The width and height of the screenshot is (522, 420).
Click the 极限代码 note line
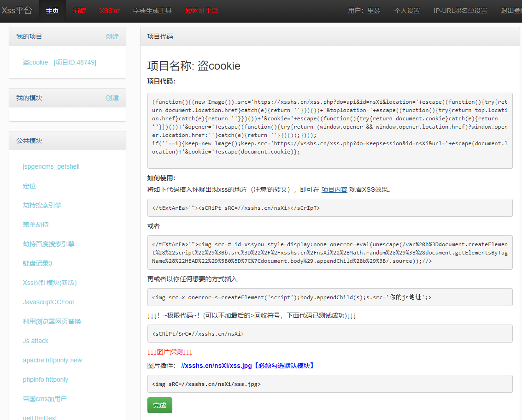(252, 315)
